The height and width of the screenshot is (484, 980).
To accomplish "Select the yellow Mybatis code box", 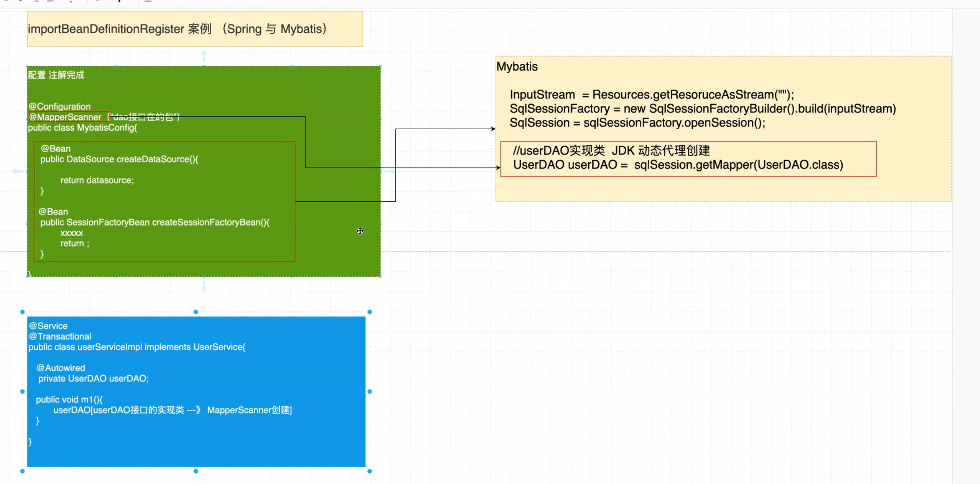I will (723, 189).
